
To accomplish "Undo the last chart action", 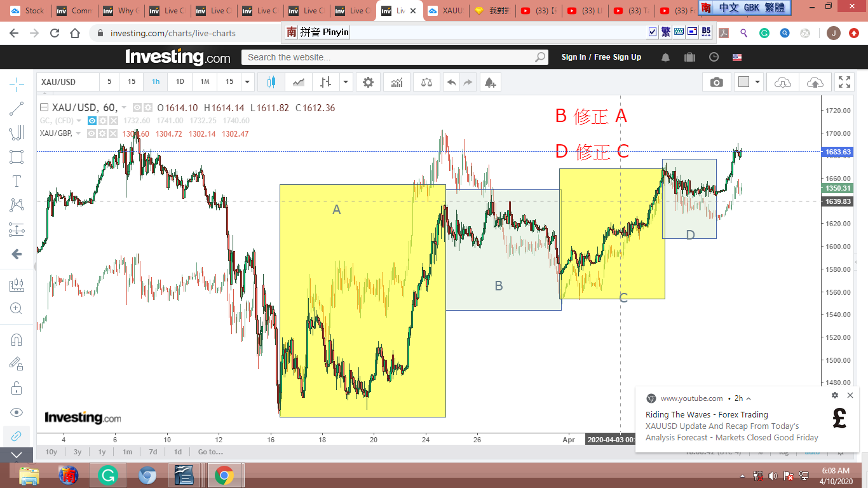I will 451,82.
